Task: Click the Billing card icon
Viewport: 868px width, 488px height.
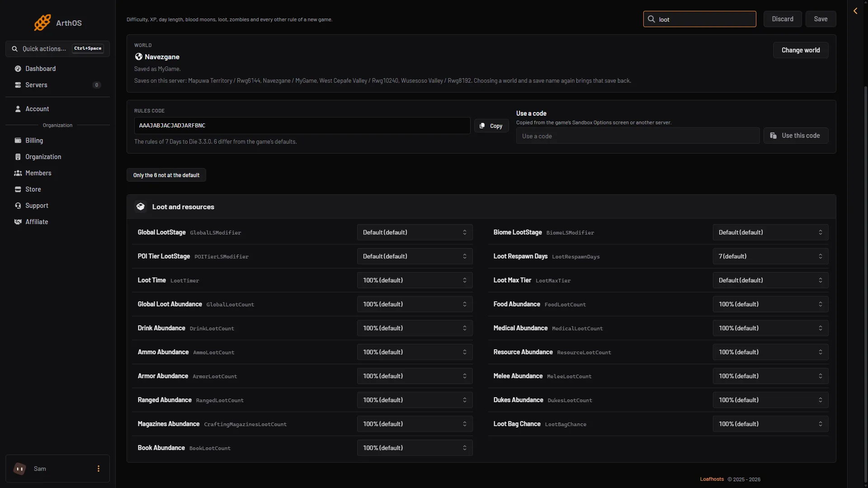Action: pos(18,141)
